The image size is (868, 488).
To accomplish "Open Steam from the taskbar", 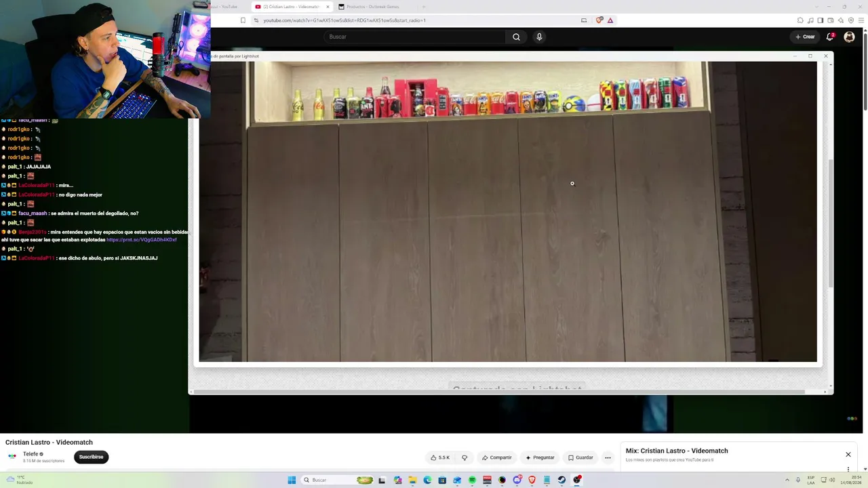I will pos(561,480).
